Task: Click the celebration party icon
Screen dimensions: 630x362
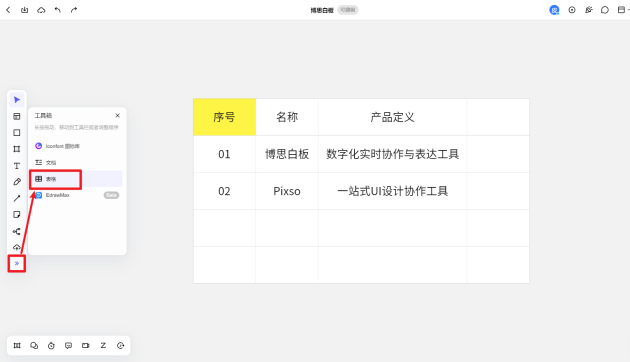Action: [589, 10]
